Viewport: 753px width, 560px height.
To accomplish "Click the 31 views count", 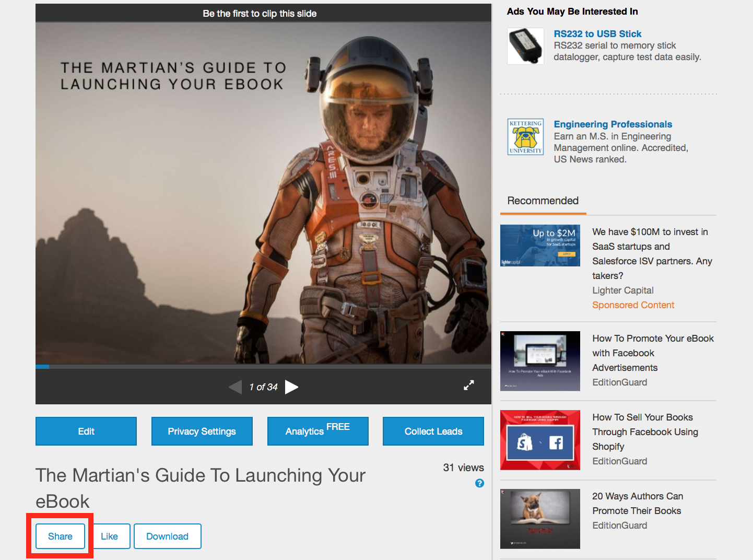I will [464, 468].
